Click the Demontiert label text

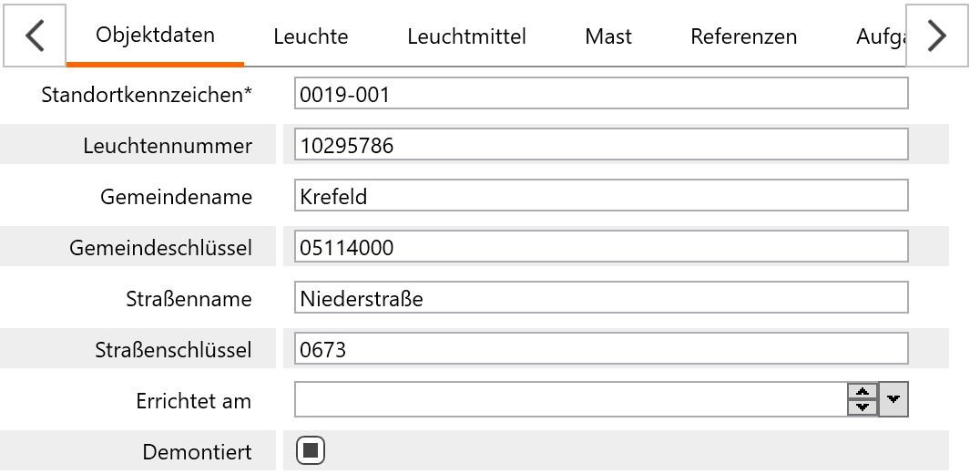pos(197,451)
